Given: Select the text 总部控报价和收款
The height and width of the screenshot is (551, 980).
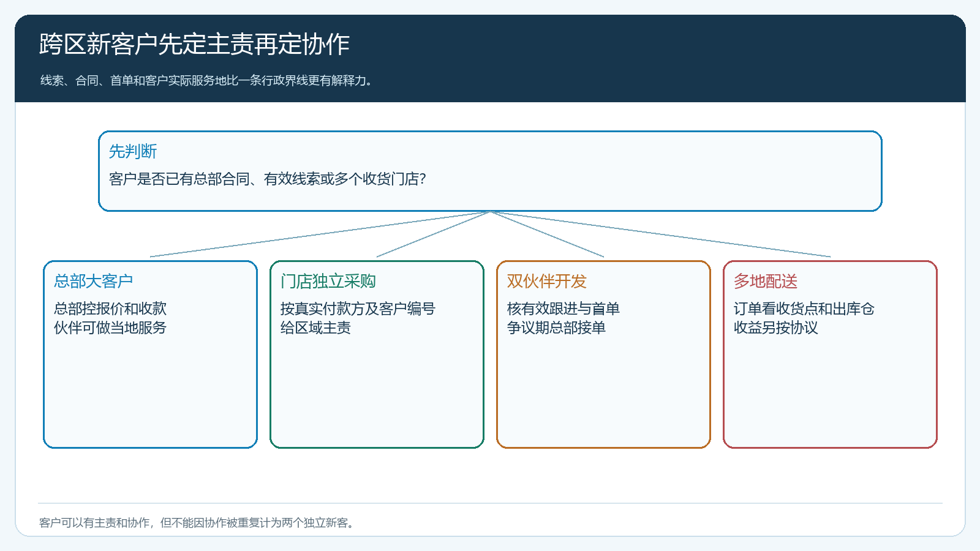Looking at the screenshot, I should 110,309.
